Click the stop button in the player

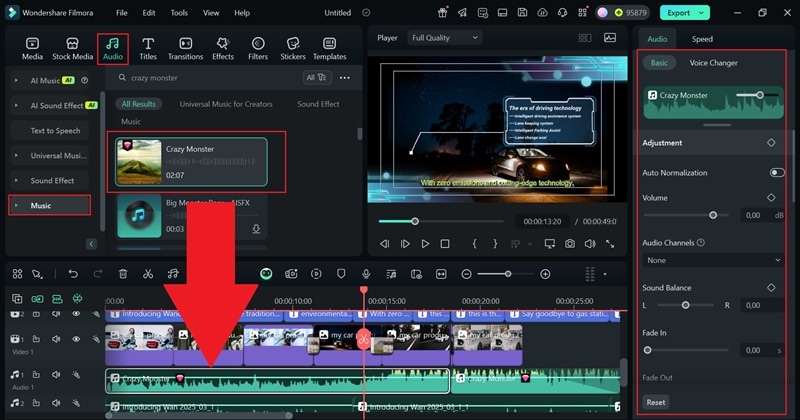[x=445, y=244]
